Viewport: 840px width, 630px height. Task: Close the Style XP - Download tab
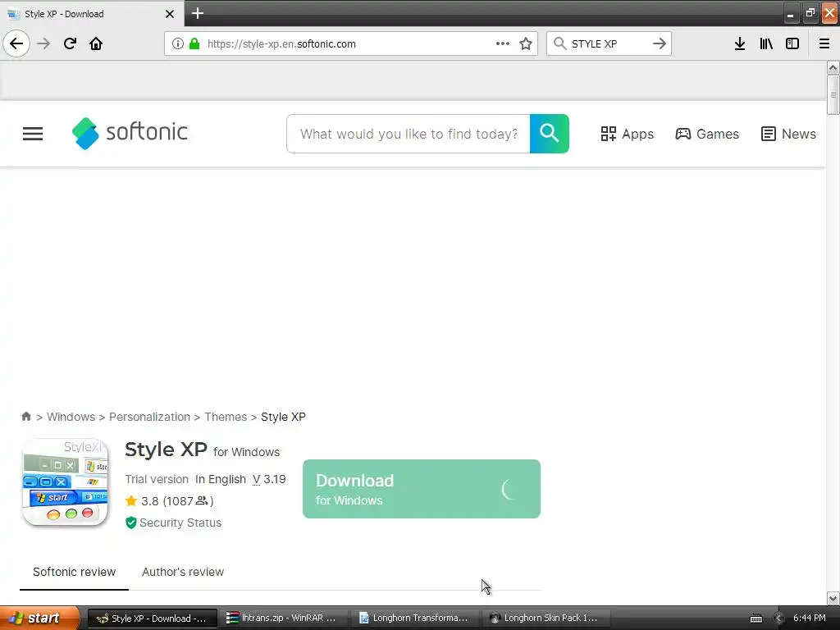(170, 14)
